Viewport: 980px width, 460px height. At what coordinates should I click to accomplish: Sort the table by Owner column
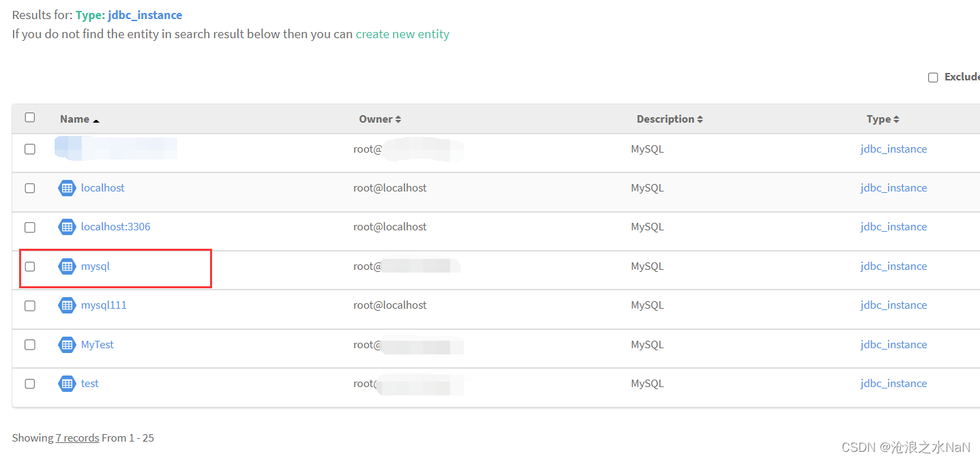pos(380,119)
